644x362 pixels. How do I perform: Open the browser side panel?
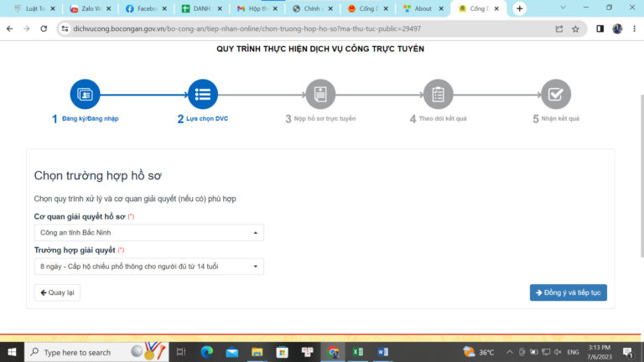click(600, 28)
